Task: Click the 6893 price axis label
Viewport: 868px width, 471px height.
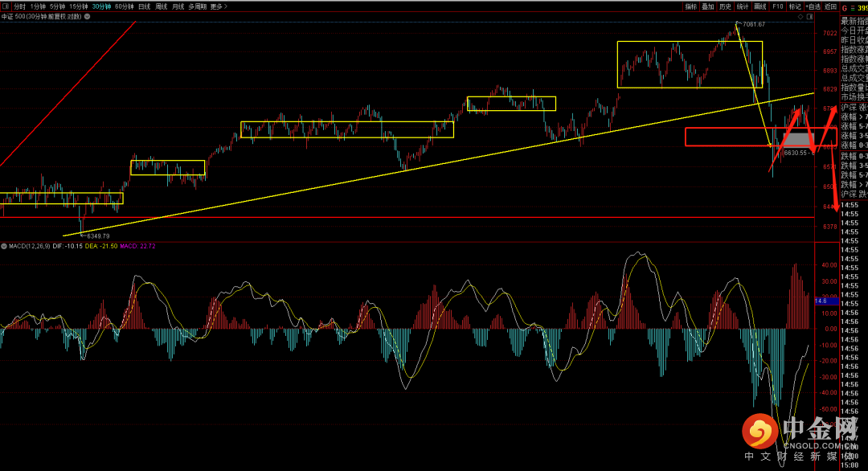Action: [x=829, y=71]
